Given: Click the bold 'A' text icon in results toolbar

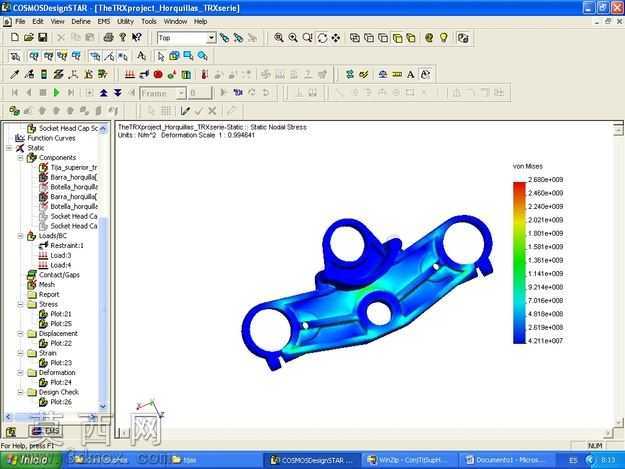Looking at the screenshot, I should click(411, 74).
